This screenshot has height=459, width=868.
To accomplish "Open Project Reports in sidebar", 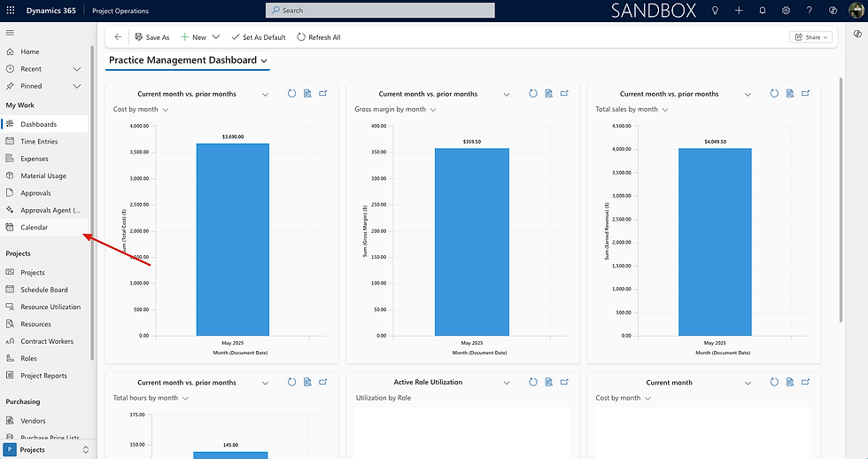I will point(44,376).
